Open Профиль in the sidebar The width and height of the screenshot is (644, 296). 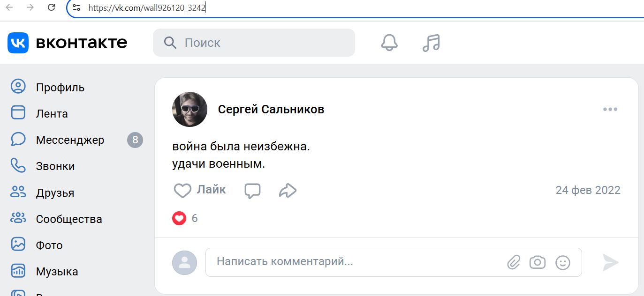[60, 88]
